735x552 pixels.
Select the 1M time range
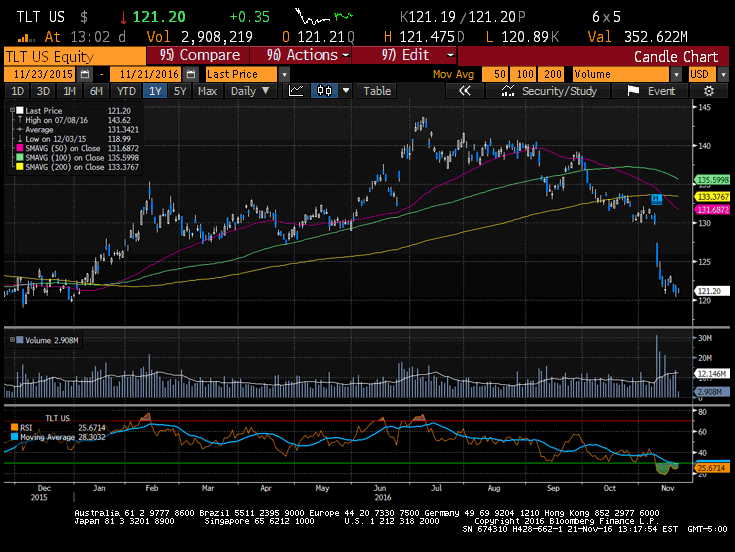[69, 90]
